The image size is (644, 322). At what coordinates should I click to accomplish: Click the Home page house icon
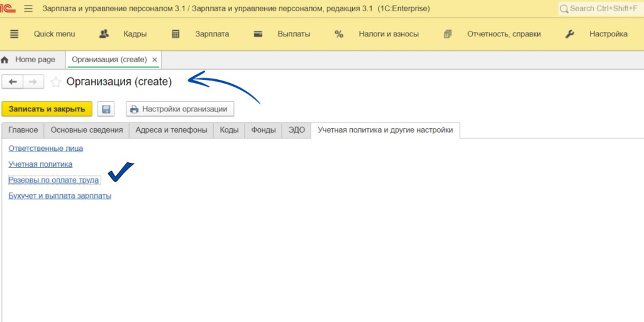[x=5, y=60]
